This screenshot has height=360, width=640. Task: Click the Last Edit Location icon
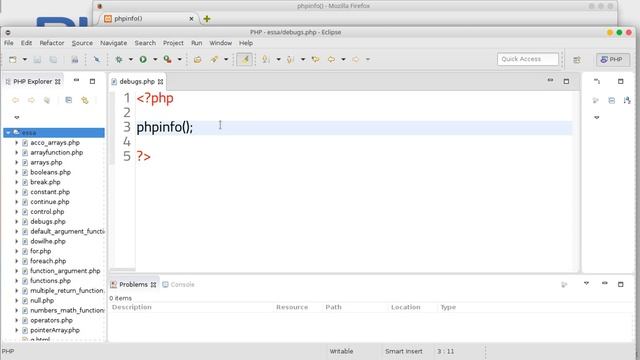pyautogui.click(x=315, y=60)
